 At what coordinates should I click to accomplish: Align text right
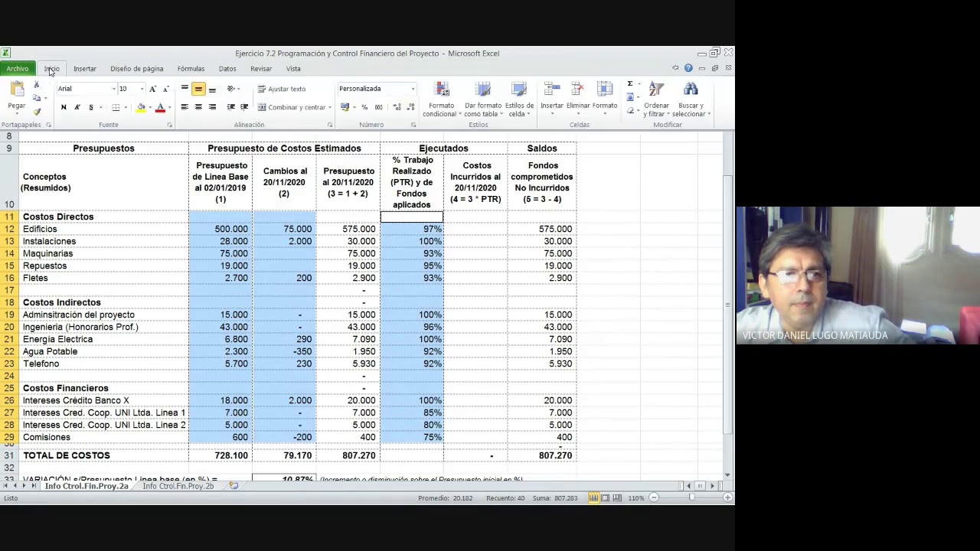pos(212,107)
